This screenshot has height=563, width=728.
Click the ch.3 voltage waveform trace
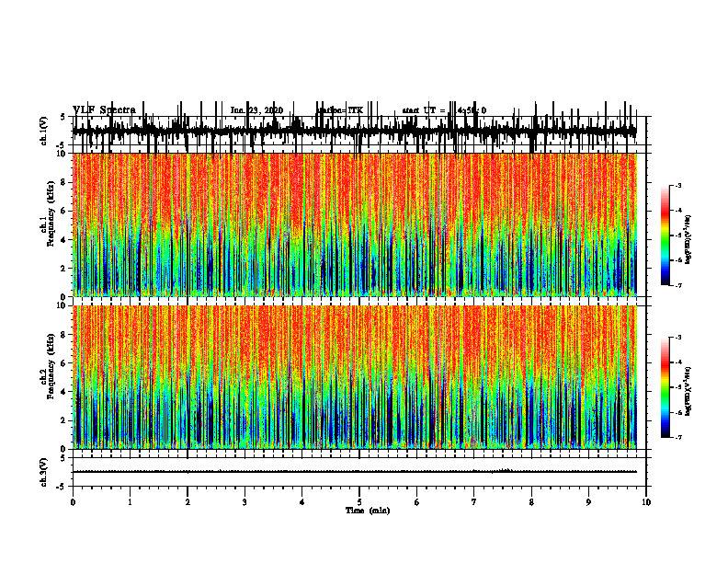355,472
